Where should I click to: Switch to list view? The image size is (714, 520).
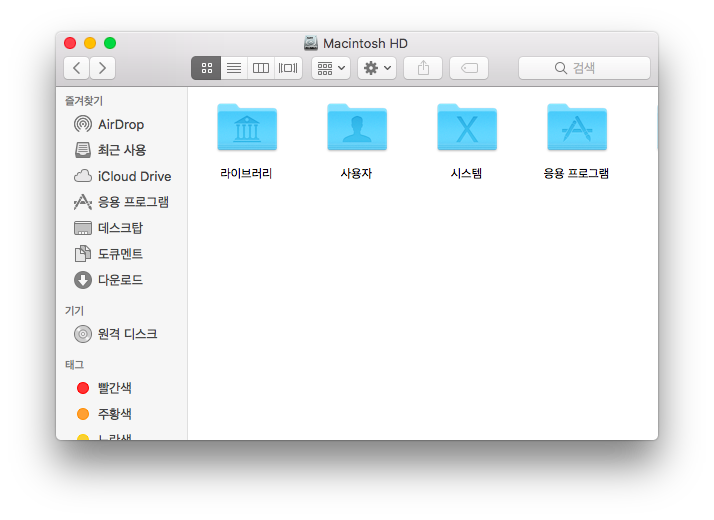pyautogui.click(x=234, y=68)
